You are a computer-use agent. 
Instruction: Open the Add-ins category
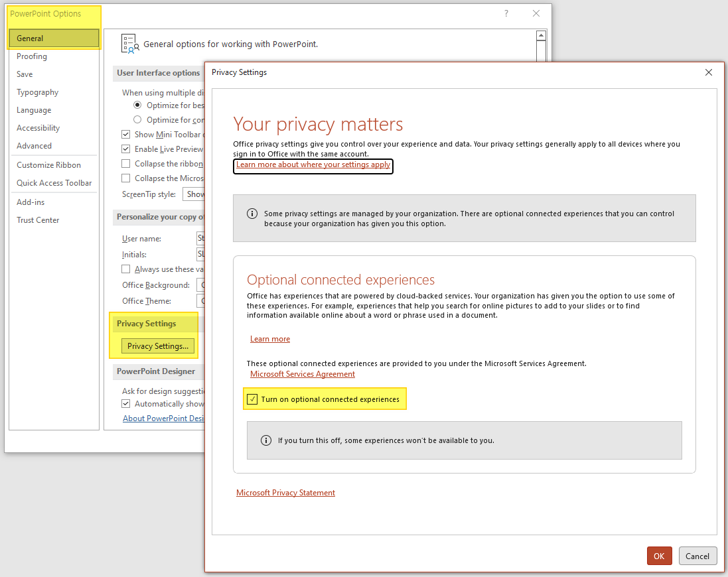tap(54, 202)
